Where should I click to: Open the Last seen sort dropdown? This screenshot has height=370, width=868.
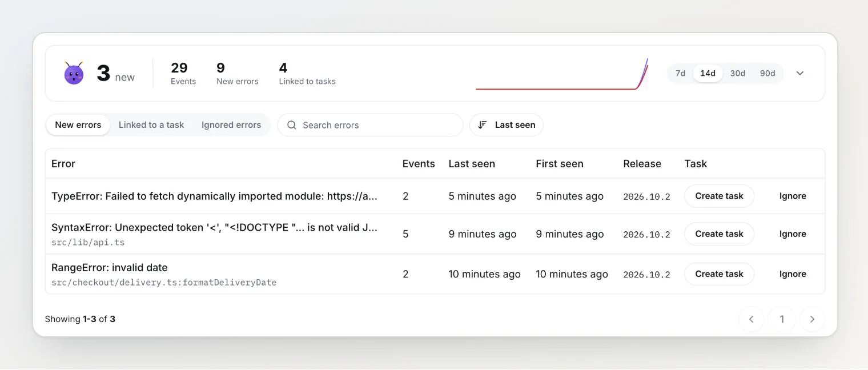507,125
